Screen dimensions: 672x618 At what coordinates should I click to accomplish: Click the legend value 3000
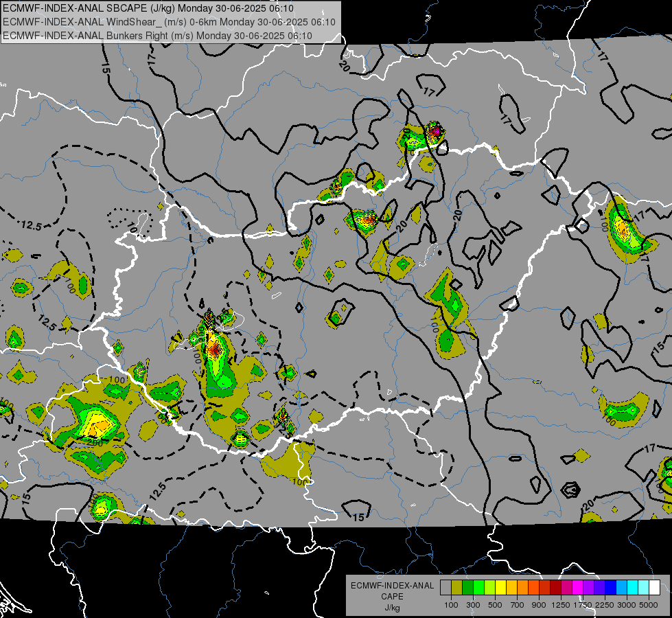click(x=627, y=605)
